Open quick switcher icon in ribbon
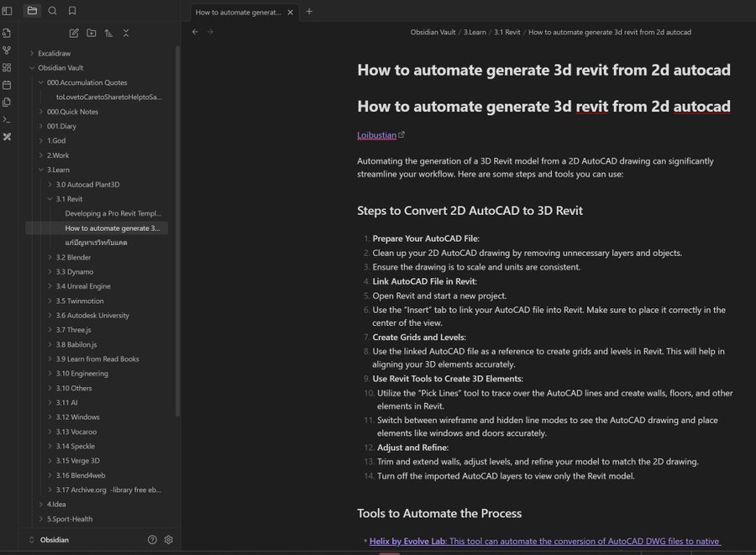Screen dimensions: 756x555 pos(7,33)
